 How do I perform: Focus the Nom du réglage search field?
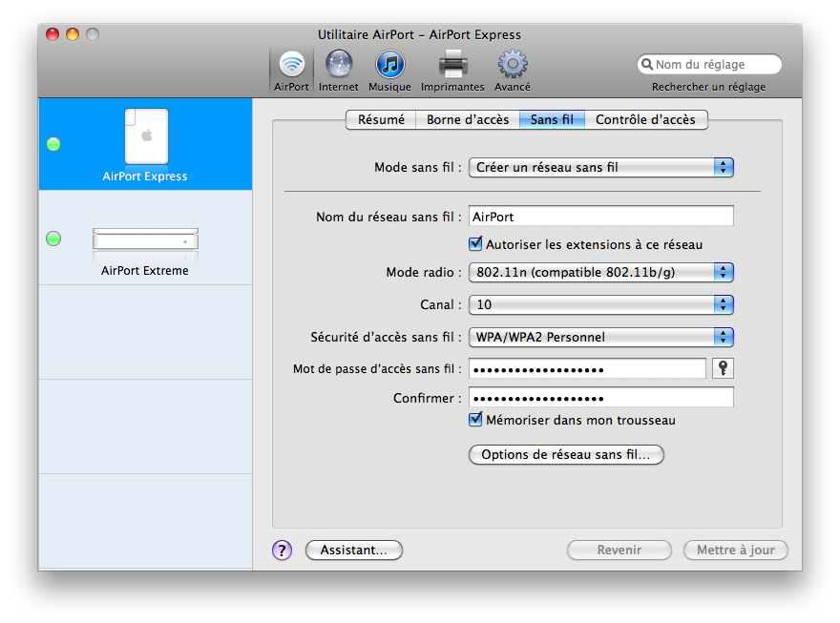pyautogui.click(x=709, y=64)
